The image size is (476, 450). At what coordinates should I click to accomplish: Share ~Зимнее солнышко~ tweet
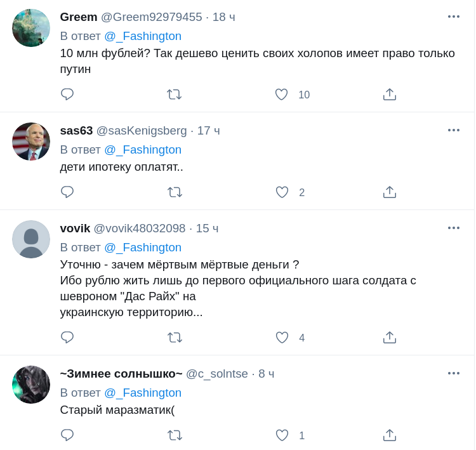pos(390,435)
